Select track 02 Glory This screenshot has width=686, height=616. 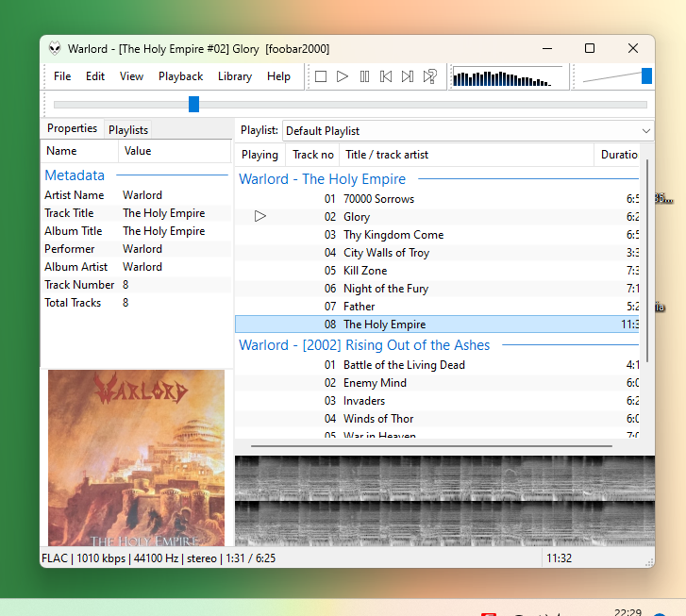click(x=437, y=217)
